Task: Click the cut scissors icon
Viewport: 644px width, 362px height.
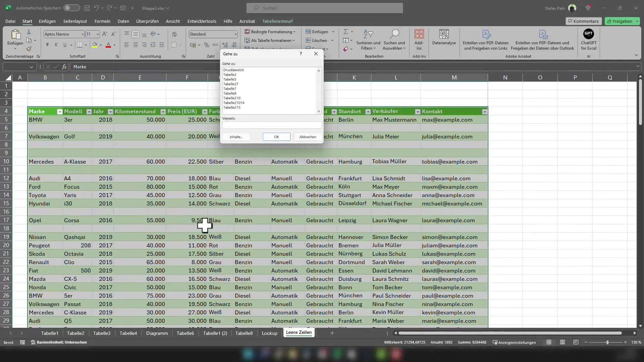Action: pos(29,32)
